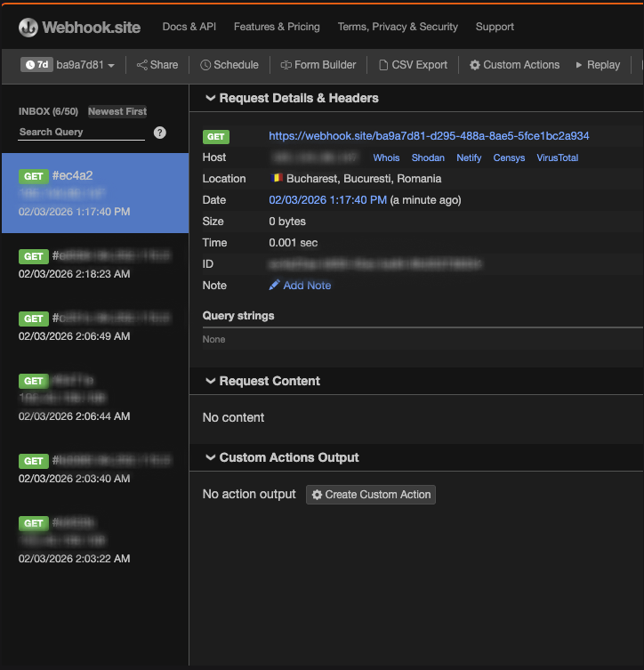Screen dimensions: 644x670
Task: Click the Romania flag icon
Action: click(277, 178)
